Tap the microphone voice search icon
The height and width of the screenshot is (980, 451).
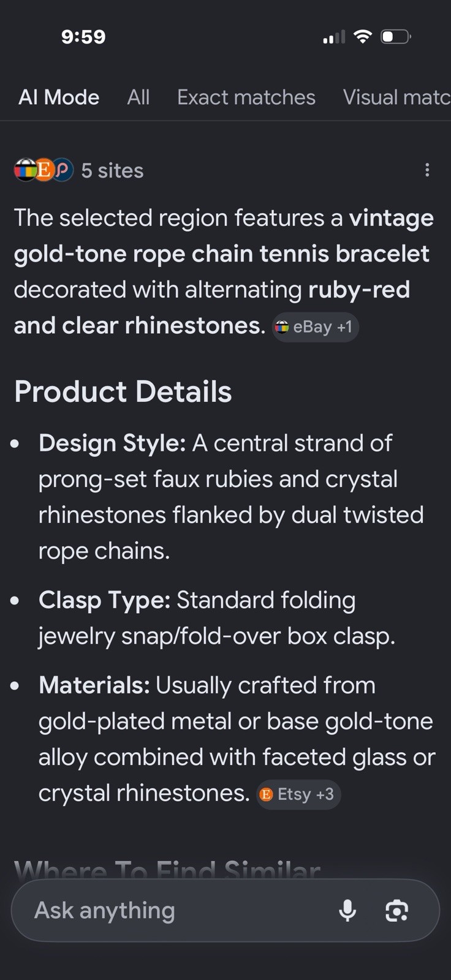(x=347, y=910)
